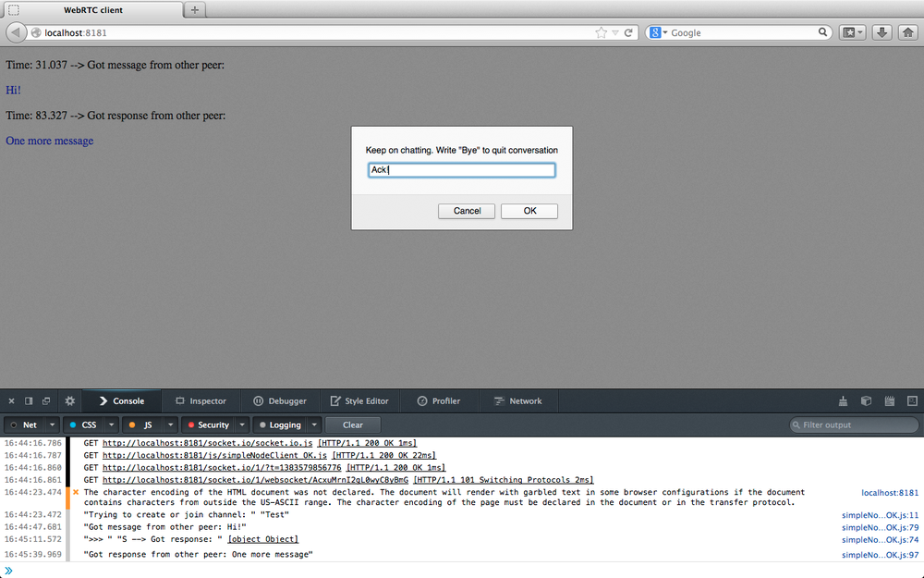Show the bookmarks menu button
Viewport: 924px width, 578px height.
[x=852, y=32]
